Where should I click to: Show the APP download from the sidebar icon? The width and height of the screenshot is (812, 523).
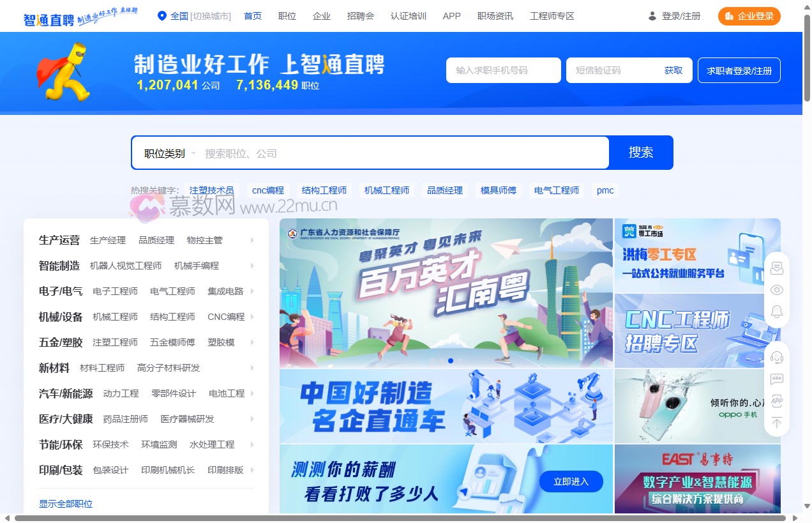coord(777,400)
